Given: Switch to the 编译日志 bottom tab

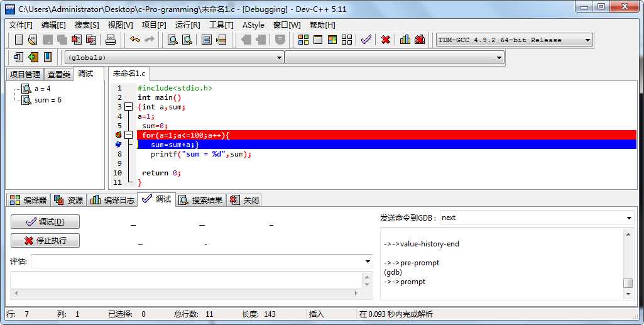Looking at the screenshot, I should tap(112, 200).
